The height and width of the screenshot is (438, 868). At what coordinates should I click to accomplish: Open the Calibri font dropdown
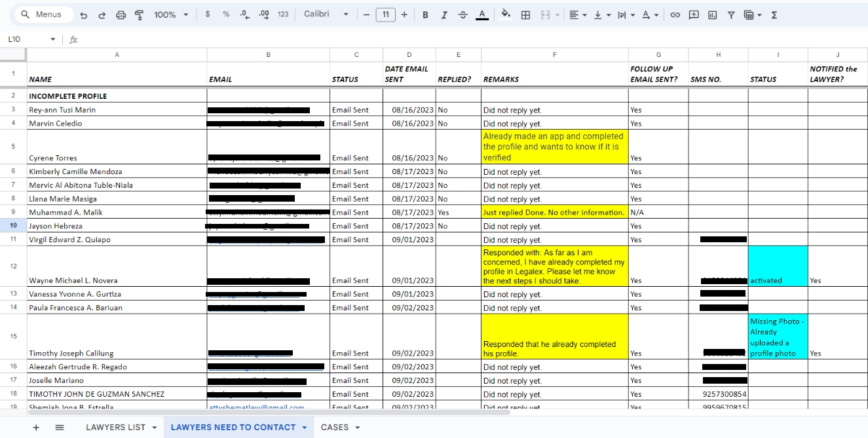pyautogui.click(x=326, y=14)
